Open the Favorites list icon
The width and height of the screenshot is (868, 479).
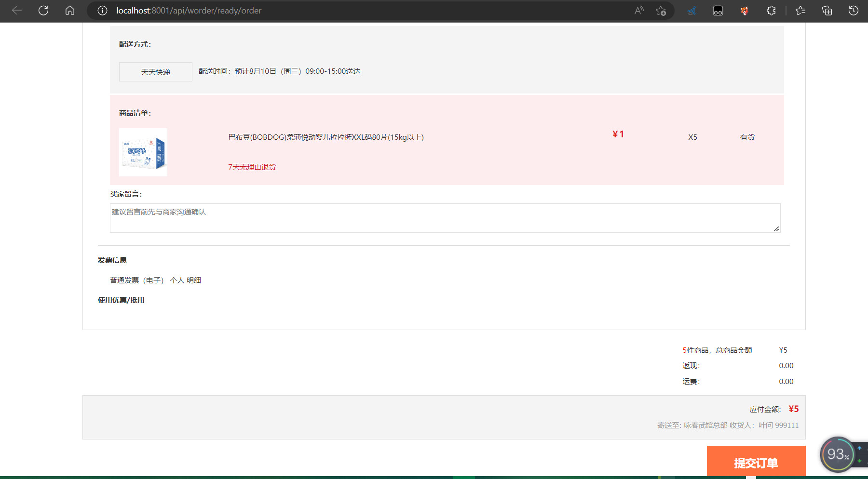pyautogui.click(x=800, y=11)
